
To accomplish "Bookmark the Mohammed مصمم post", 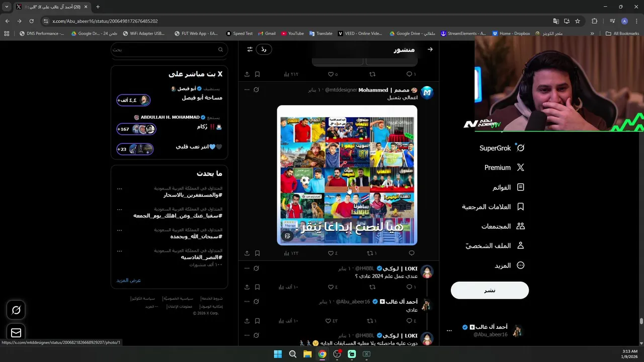I will coord(257,253).
